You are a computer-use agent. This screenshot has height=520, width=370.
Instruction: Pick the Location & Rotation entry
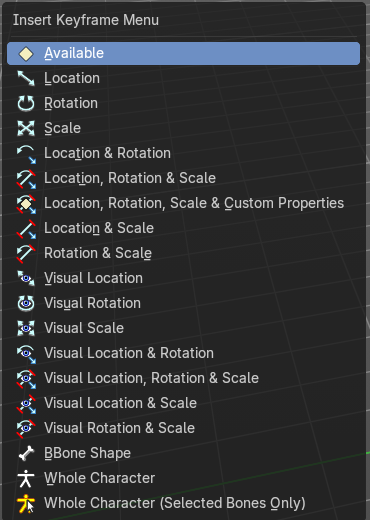point(183,153)
